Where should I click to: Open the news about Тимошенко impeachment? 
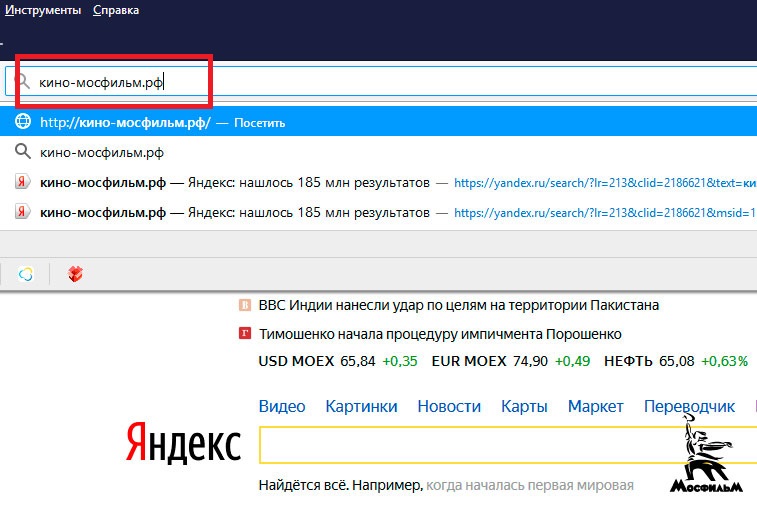point(440,334)
